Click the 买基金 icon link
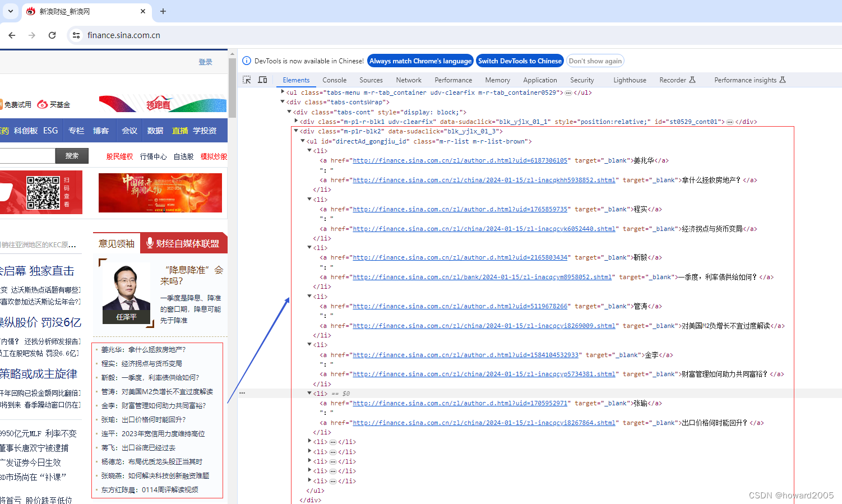Screen dimensions: 842x504 [x=54, y=104]
